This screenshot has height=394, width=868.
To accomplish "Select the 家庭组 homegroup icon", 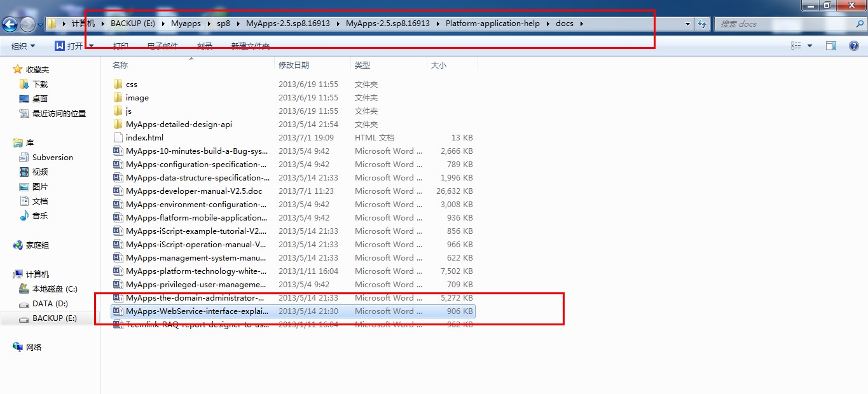I will tap(18, 245).
